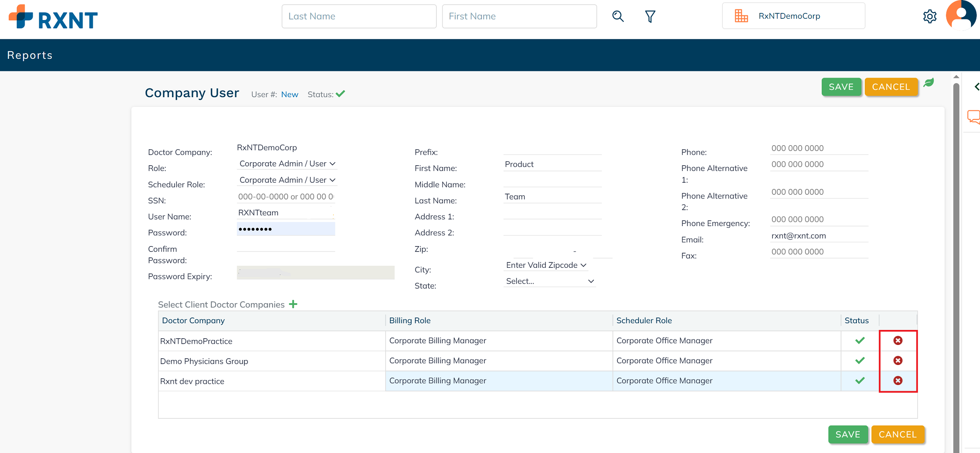Click the First Name field containing Product

point(552,164)
